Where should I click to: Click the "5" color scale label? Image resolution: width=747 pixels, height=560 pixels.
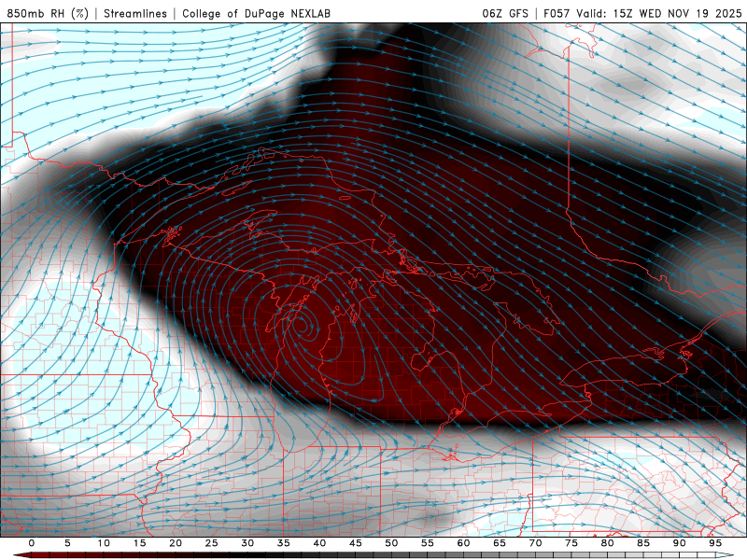coord(67,543)
